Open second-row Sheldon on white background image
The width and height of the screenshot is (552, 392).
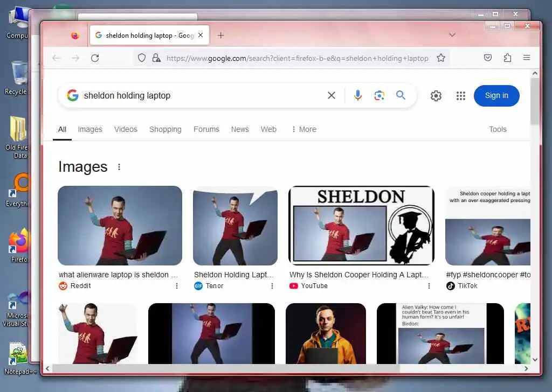[98, 333]
